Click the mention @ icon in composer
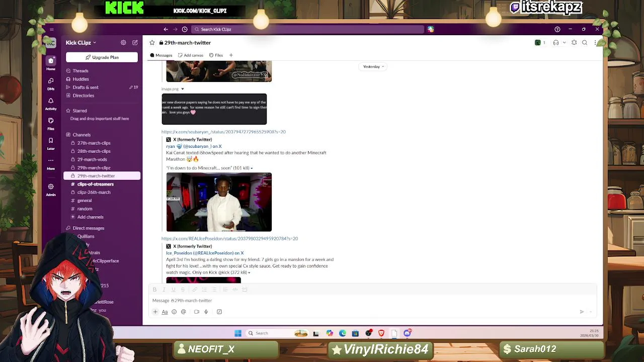 [183, 312]
